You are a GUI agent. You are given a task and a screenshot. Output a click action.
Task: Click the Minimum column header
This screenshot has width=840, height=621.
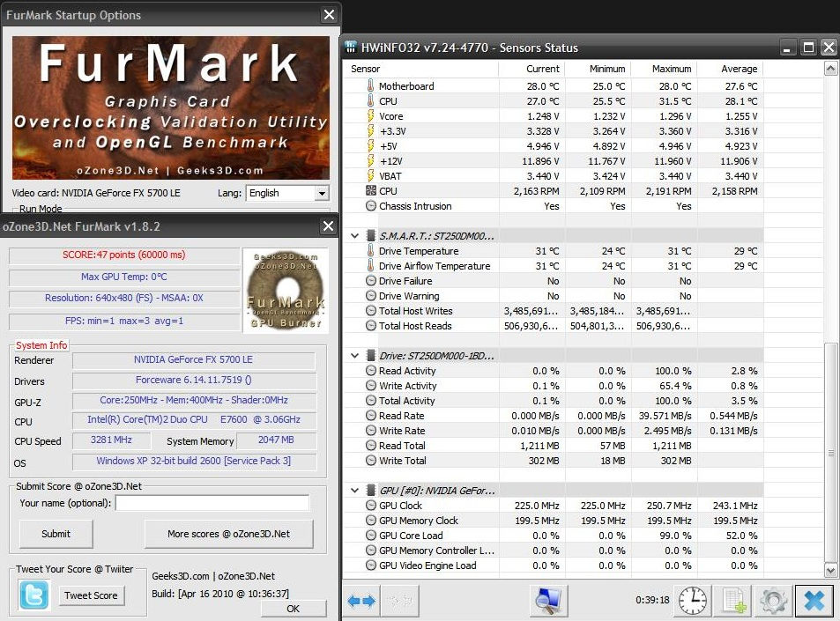click(x=598, y=69)
